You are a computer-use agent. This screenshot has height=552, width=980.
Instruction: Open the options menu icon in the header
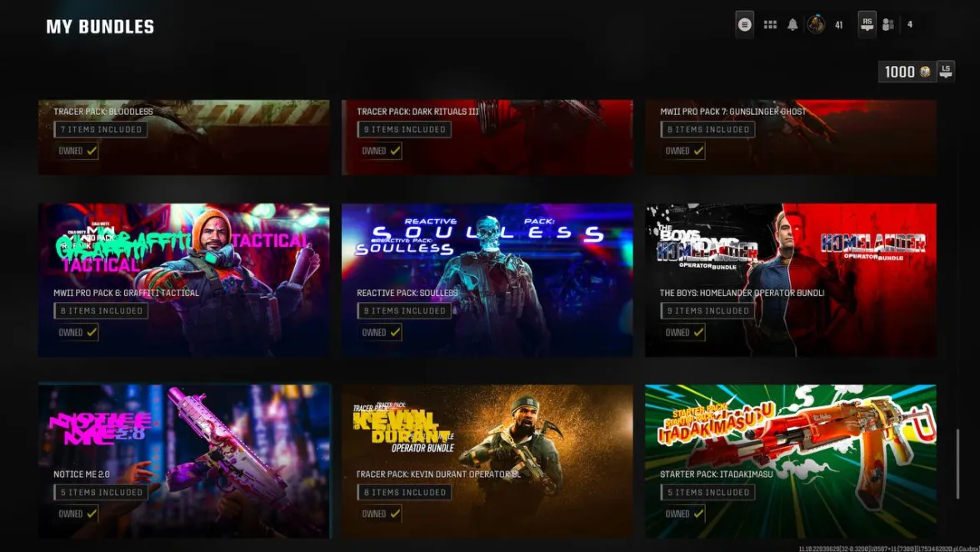pos(744,24)
